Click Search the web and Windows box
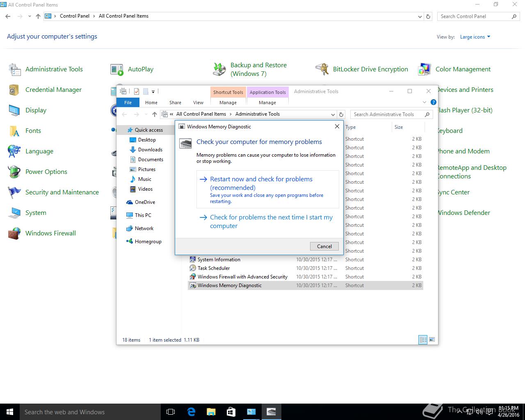Viewport: 525px width, 420px height. 90,412
